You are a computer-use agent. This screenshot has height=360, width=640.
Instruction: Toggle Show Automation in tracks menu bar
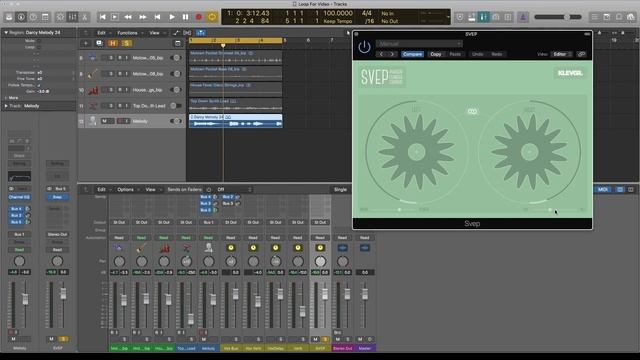coord(176,33)
